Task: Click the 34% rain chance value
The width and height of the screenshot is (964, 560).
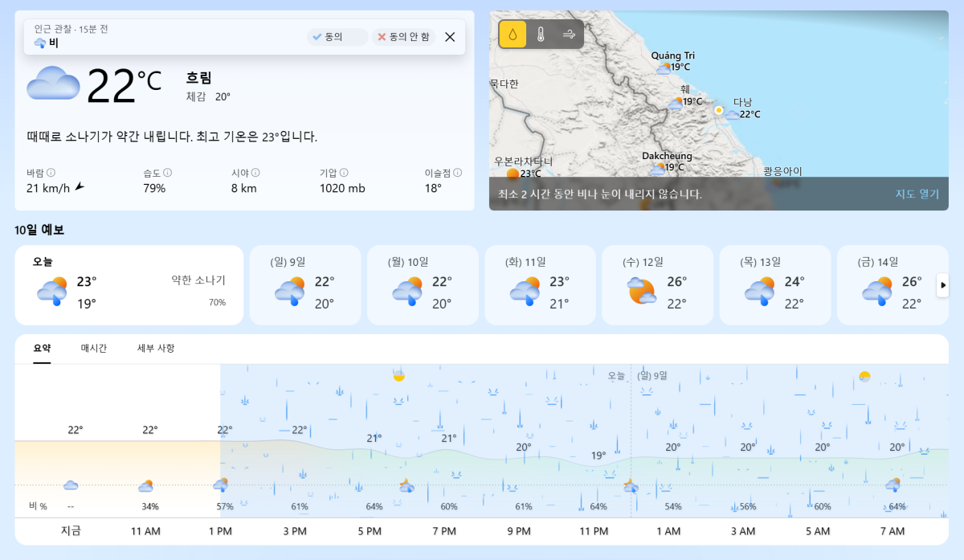Action: pyautogui.click(x=150, y=506)
